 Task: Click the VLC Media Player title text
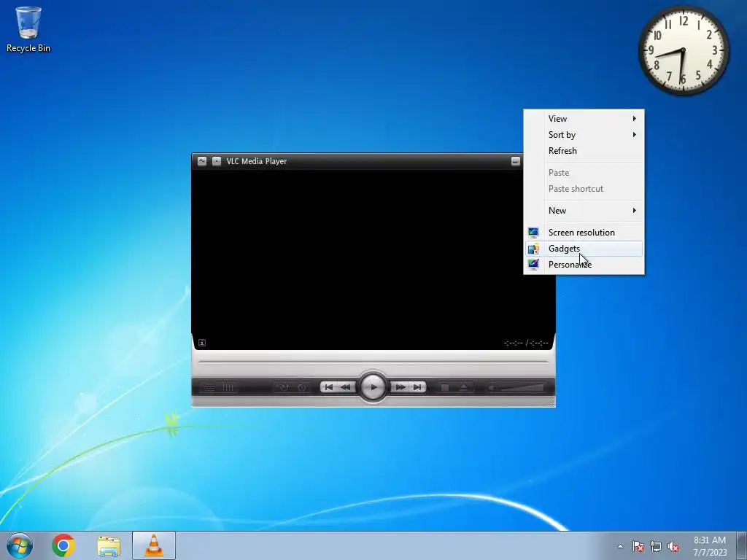256,161
